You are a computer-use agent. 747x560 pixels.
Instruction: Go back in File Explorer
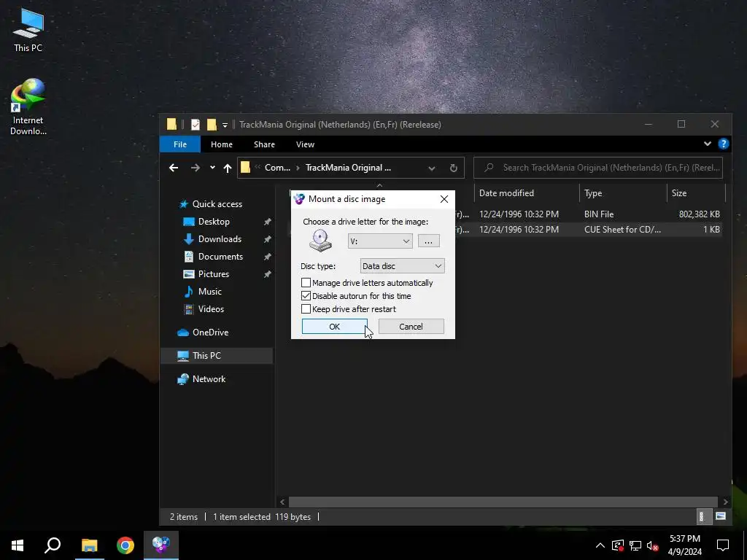pyautogui.click(x=174, y=168)
